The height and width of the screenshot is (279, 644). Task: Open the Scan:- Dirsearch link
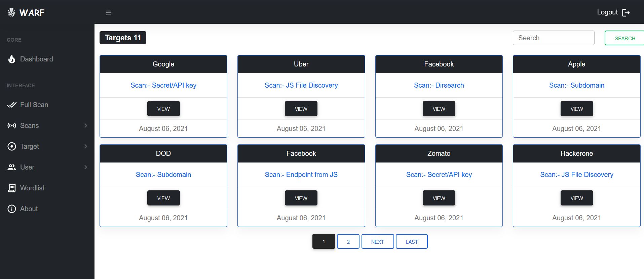click(439, 85)
